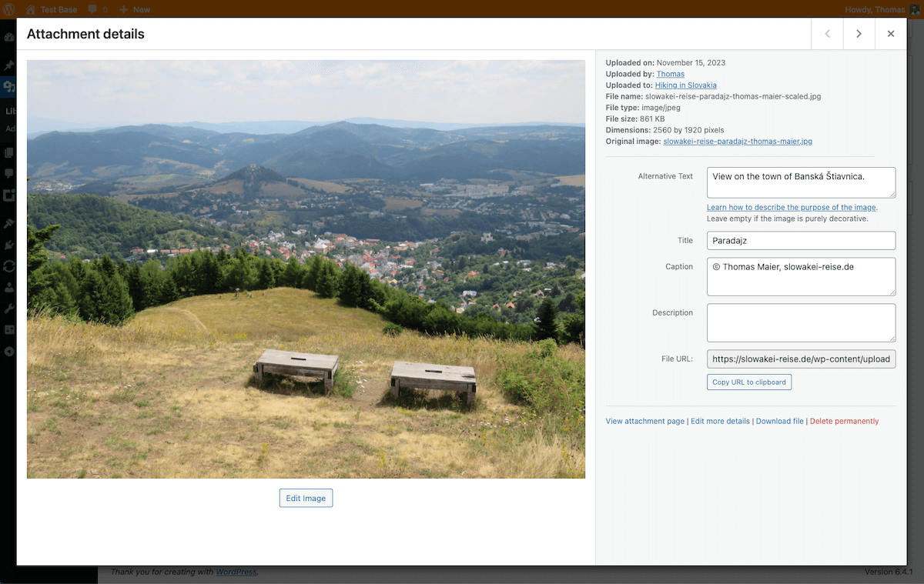924x584 pixels.
Task: Focus the Caption text area
Action: coord(802,276)
